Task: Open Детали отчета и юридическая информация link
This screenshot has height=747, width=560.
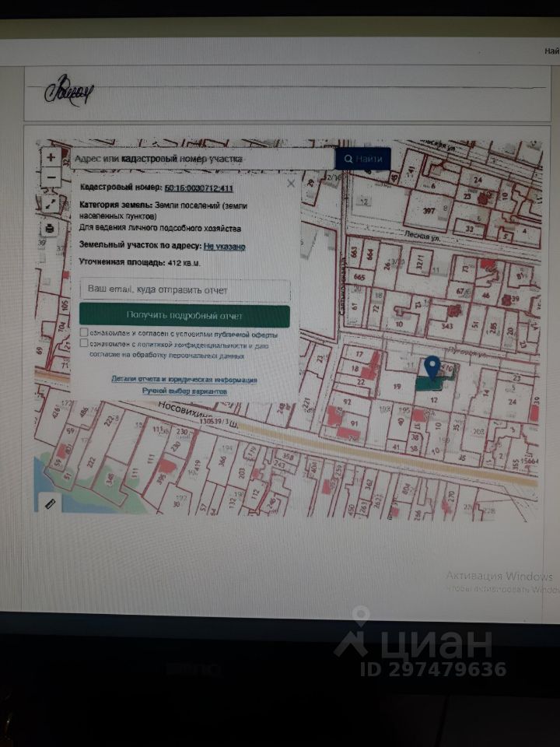Action: [184, 380]
